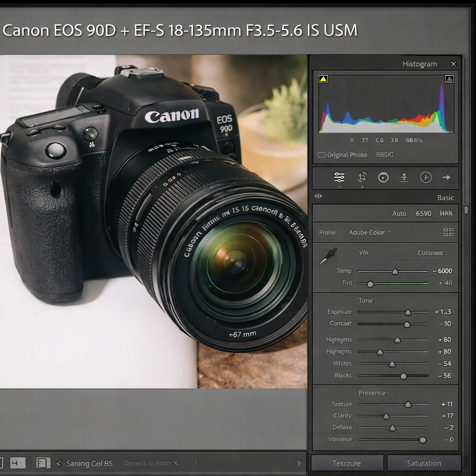Click the Texture button at the bottom
This screenshot has width=476, height=476.
click(x=346, y=463)
